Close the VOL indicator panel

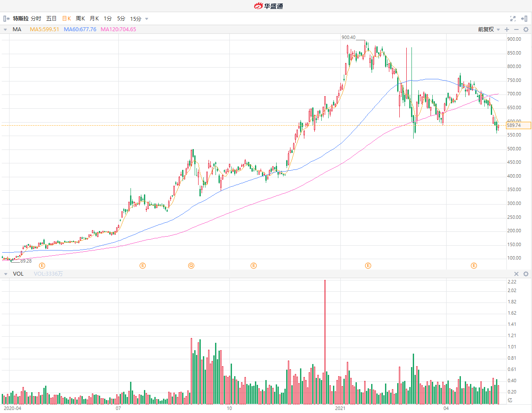(516, 274)
